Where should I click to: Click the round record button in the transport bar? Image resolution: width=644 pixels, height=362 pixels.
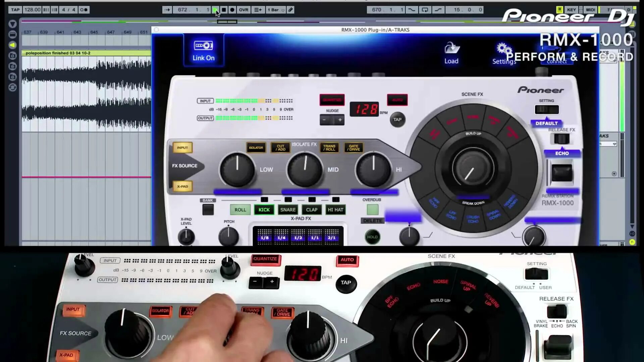tap(232, 10)
